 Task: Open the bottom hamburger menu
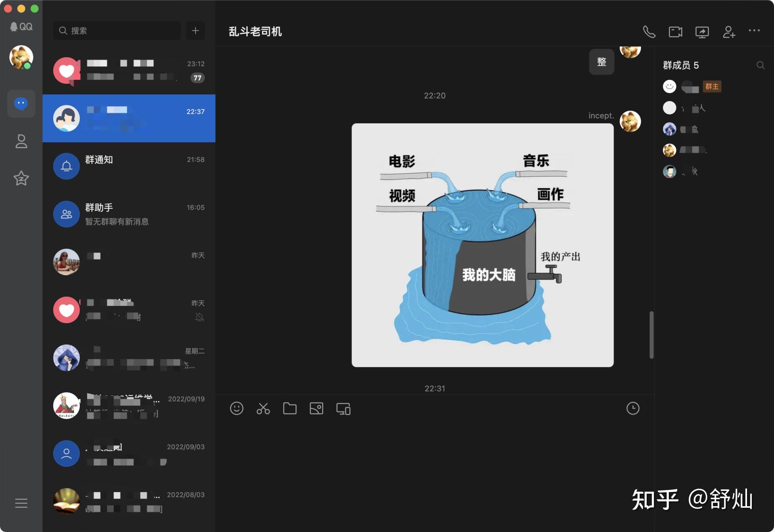[21, 503]
